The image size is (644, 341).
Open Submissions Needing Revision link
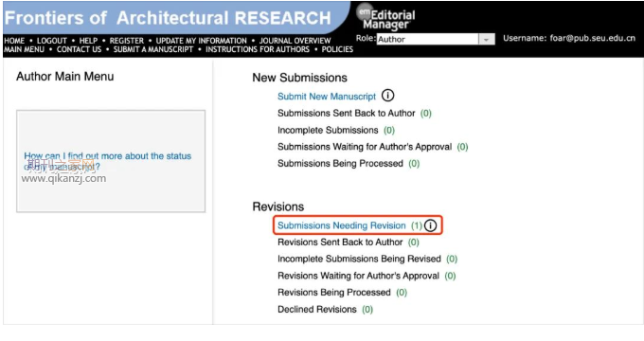(341, 225)
